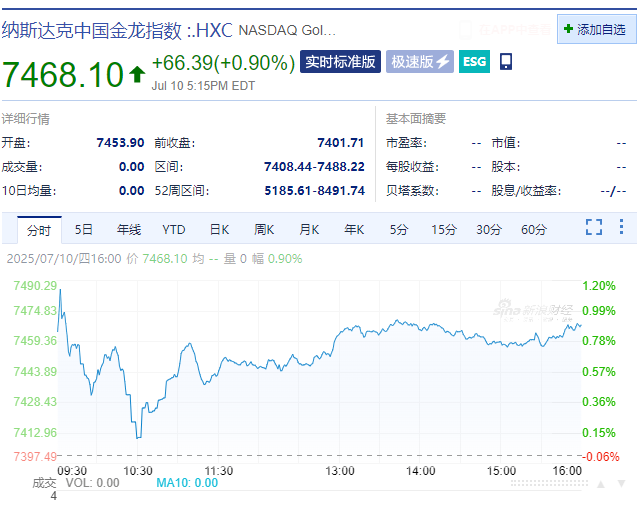
Task: Open the 月K monthly candlestick tab
Action: click(309, 230)
